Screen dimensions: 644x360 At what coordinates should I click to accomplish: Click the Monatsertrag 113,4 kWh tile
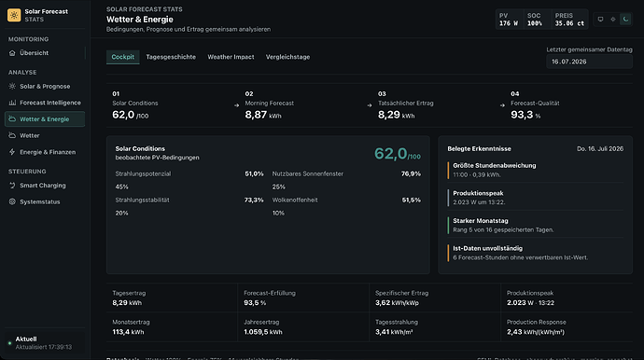point(172,327)
